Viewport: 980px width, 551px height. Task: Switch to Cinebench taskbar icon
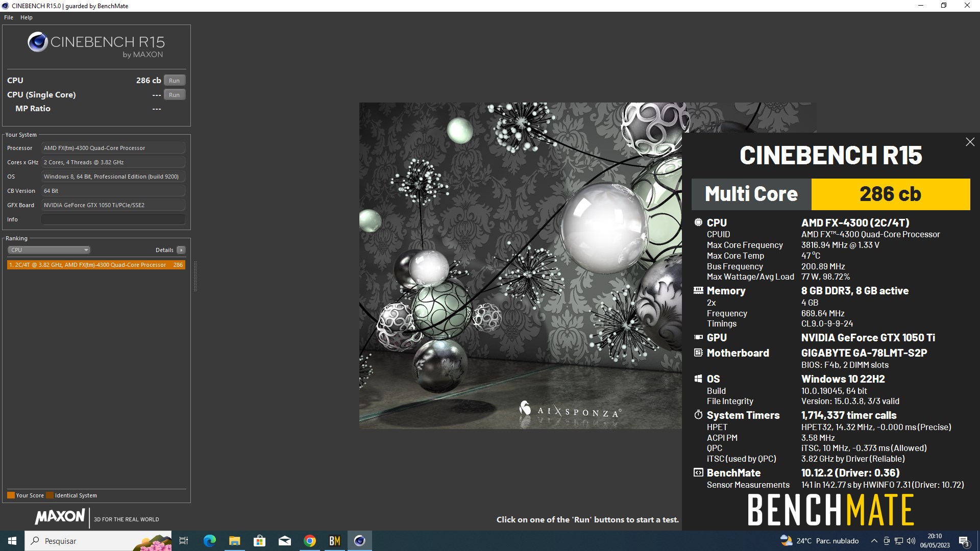click(x=360, y=541)
